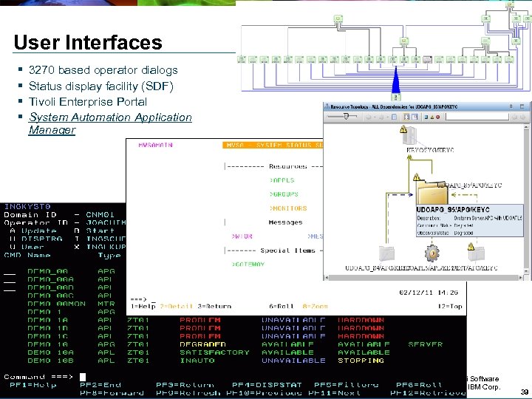Viewport: 532px width, 399px height.
Task: Click the CMD field beside DEMO_00
Action: (x=10, y=273)
